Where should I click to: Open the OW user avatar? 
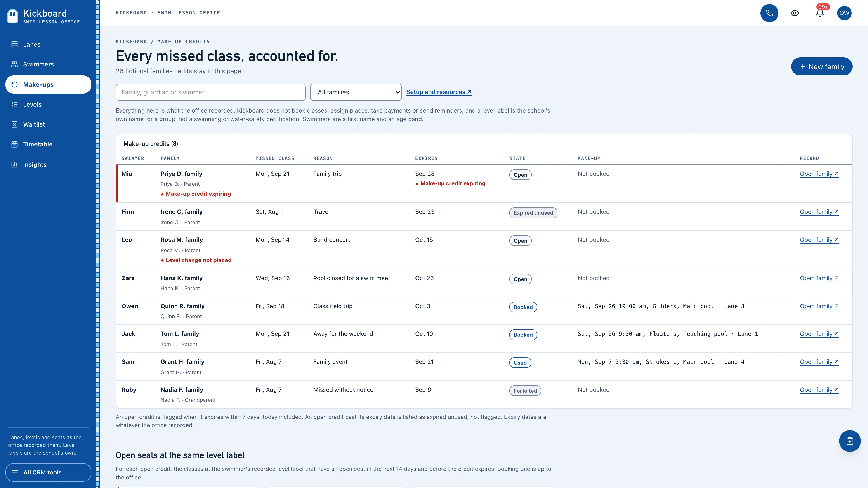tap(844, 13)
